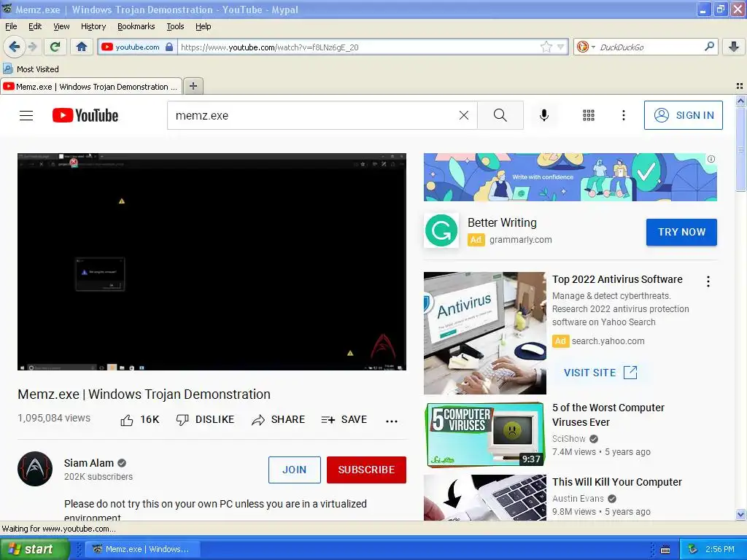
Task: Open YouTube settings three-dot menu
Action: [624, 115]
